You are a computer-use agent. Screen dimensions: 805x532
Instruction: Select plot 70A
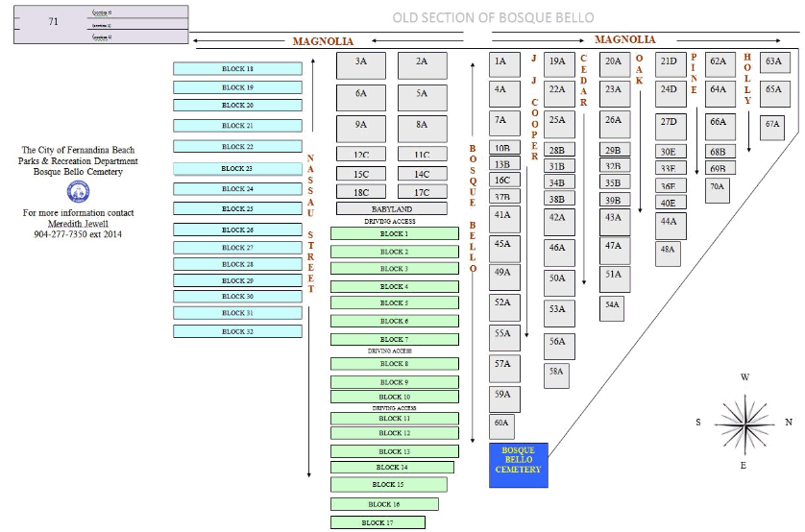point(718,188)
